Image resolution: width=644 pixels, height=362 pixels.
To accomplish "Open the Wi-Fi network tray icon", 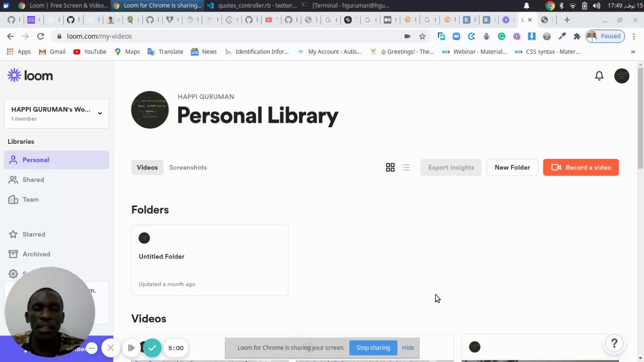I will [x=573, y=6].
